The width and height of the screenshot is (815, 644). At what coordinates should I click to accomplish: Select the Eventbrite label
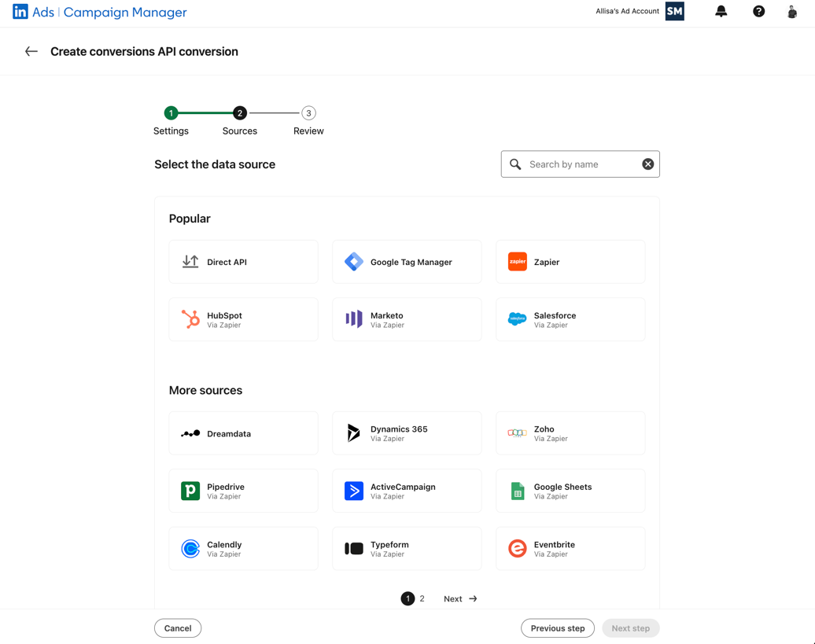tap(554, 544)
